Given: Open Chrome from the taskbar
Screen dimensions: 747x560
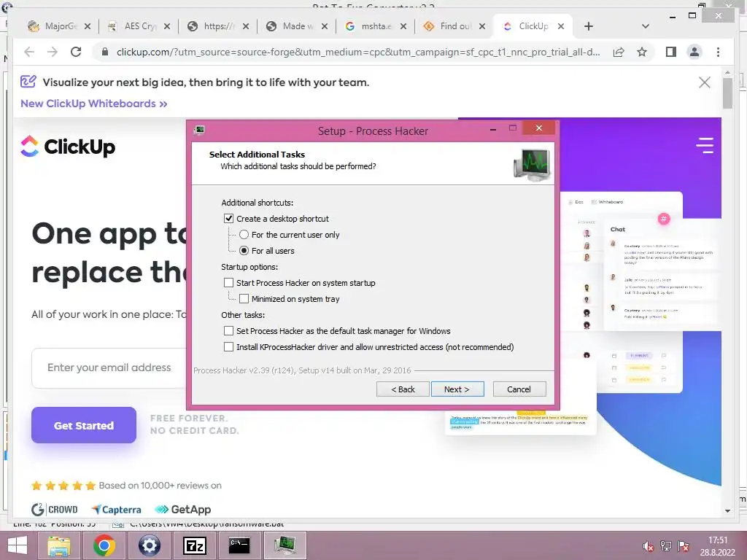Looking at the screenshot, I should click(104, 545).
